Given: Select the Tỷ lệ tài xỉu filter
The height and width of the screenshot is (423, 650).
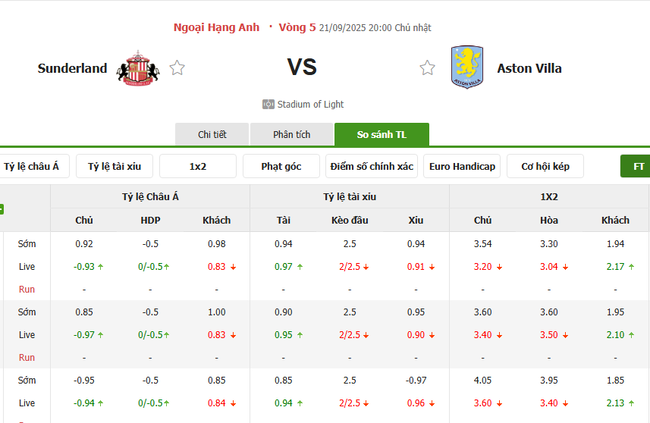Looking at the screenshot, I should pyautogui.click(x=114, y=166).
